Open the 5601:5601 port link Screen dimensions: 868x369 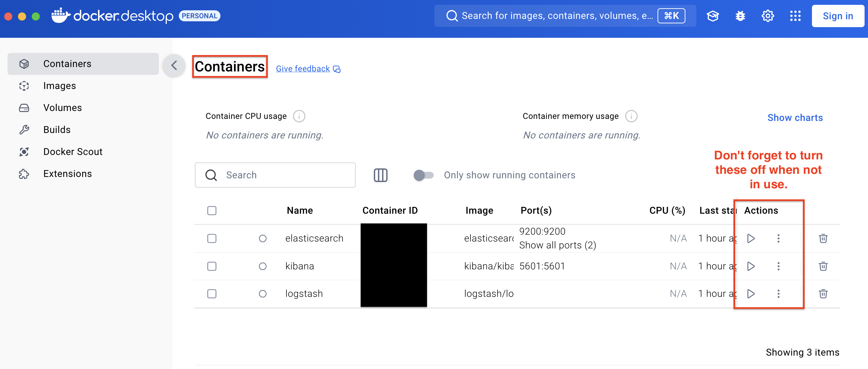tap(542, 266)
